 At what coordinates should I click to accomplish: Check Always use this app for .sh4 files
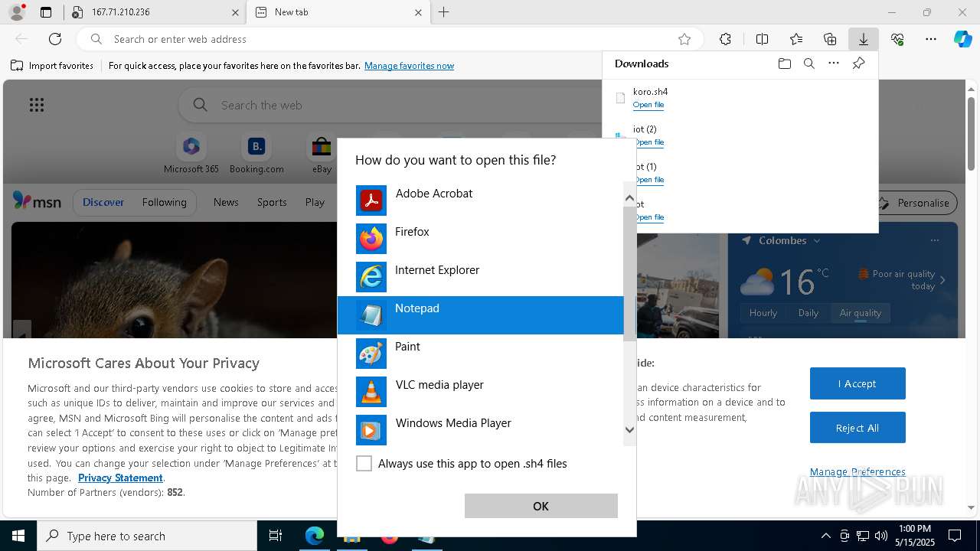364,463
